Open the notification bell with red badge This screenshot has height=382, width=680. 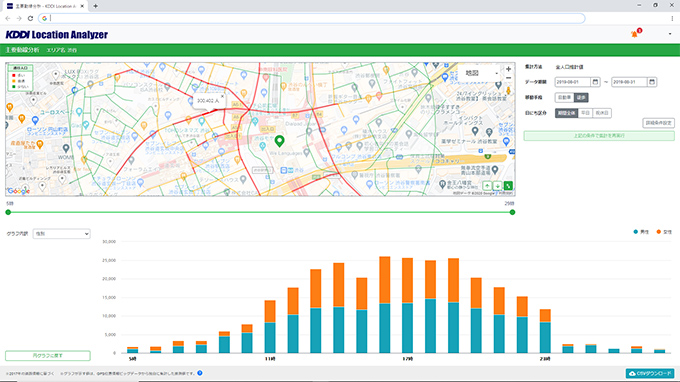pyautogui.click(x=636, y=33)
